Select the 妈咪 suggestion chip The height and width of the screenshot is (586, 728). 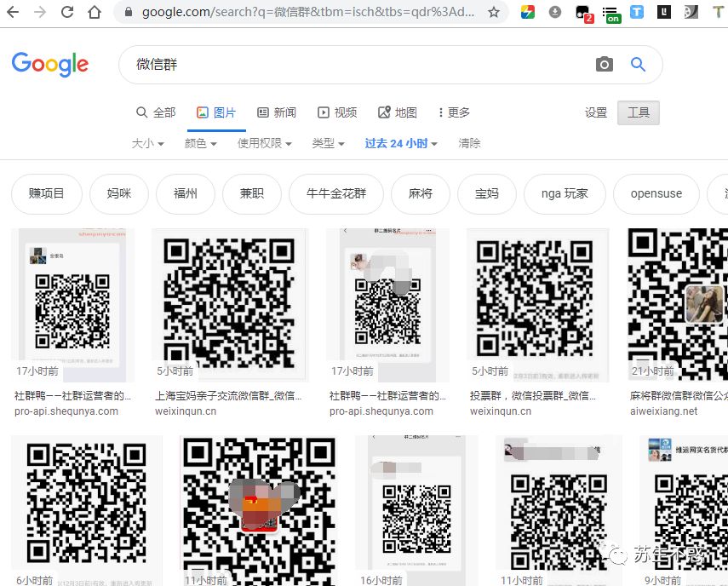point(119,193)
